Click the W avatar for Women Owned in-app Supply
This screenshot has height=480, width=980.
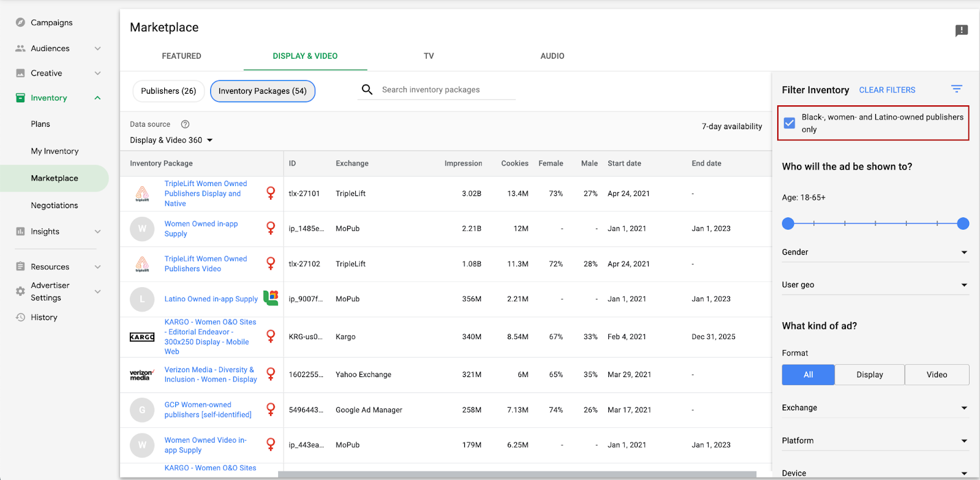[142, 229]
